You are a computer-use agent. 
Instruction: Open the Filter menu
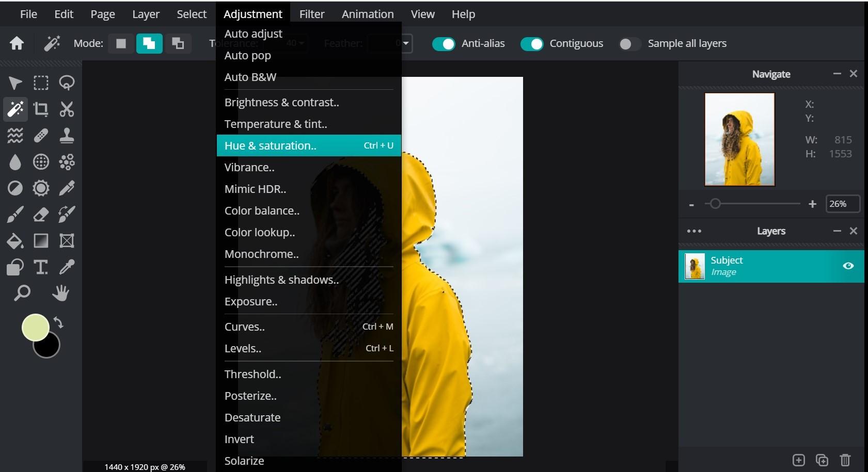312,14
